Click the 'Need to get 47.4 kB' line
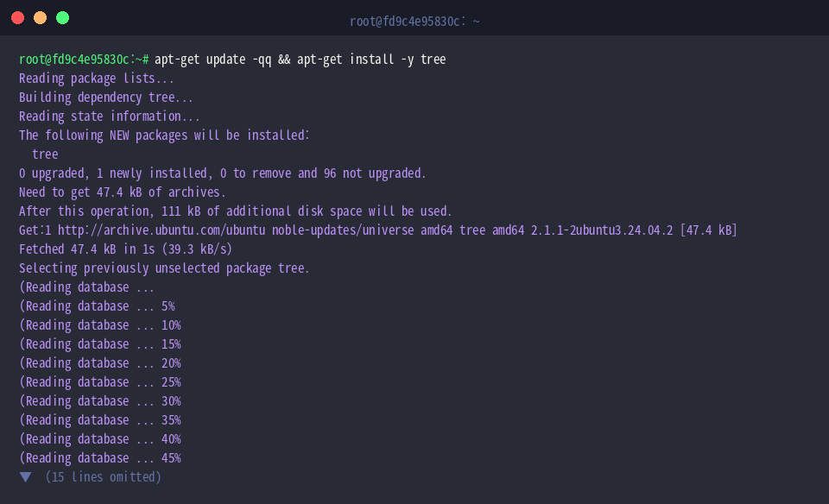This screenshot has width=829, height=504. click(x=122, y=192)
